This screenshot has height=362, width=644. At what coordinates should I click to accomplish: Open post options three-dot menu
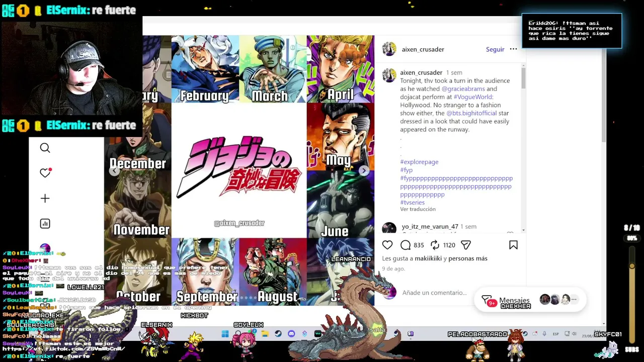coord(513,49)
